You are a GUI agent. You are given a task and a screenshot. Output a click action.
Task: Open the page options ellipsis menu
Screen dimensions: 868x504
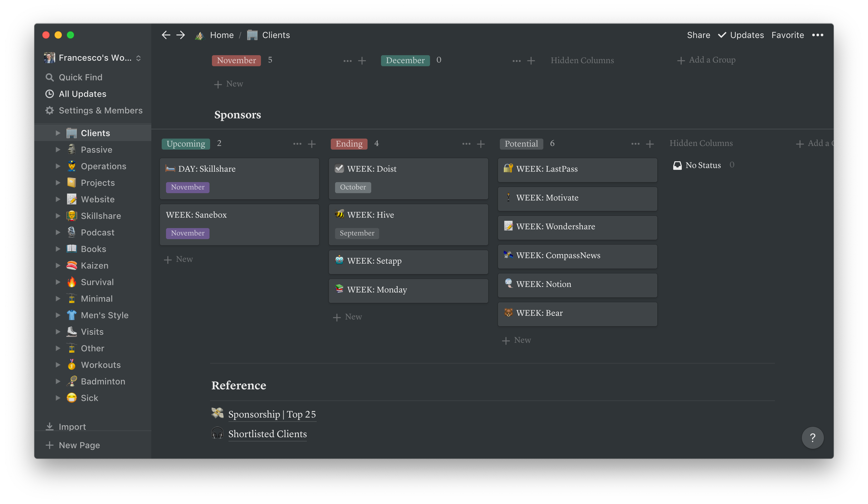coord(818,35)
